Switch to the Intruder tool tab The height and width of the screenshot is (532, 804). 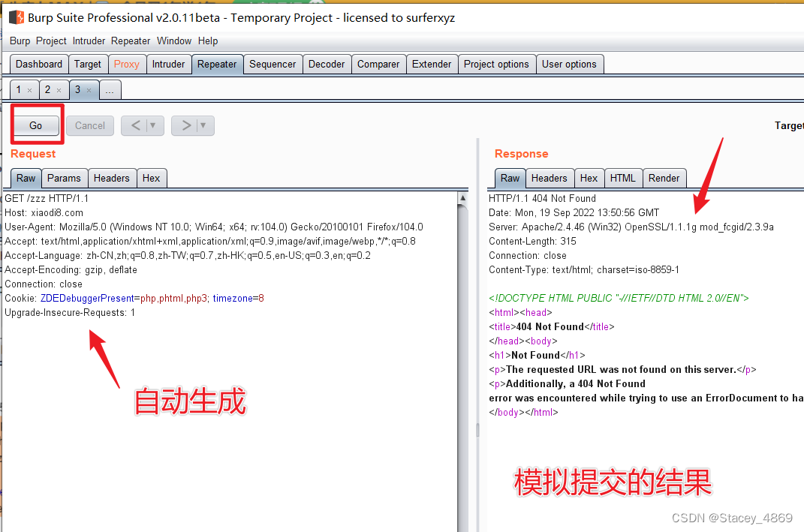[x=168, y=64]
